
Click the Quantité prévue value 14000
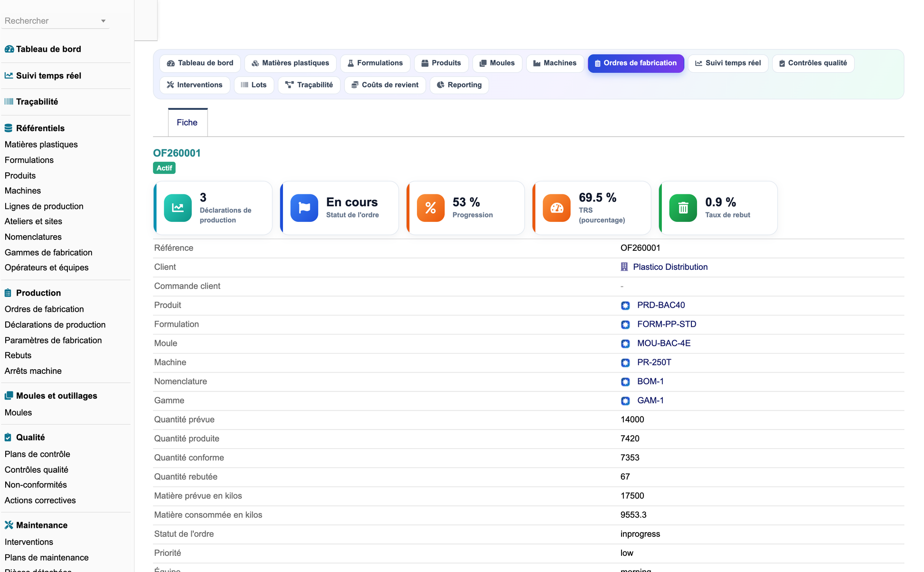pos(632,419)
